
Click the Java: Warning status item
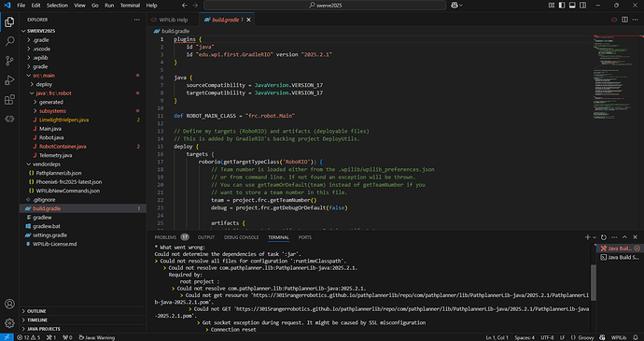point(96,337)
